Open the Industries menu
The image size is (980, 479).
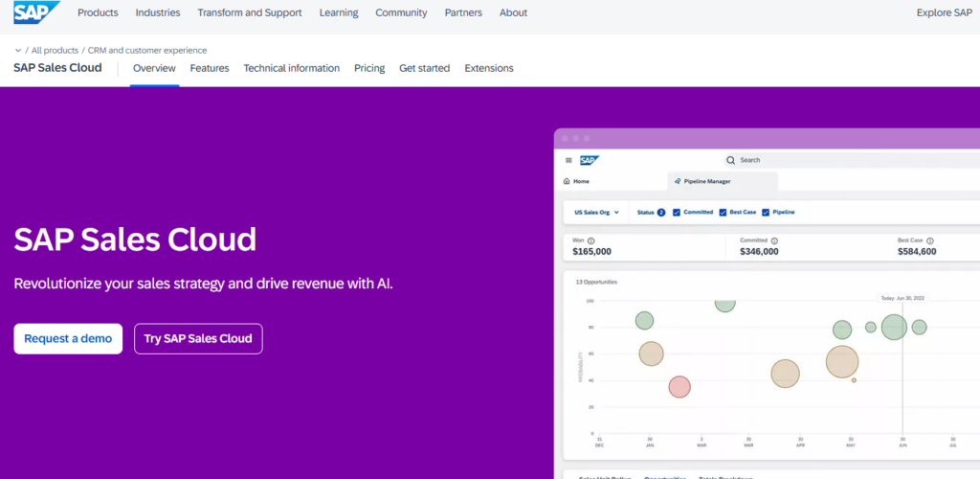(x=158, y=12)
